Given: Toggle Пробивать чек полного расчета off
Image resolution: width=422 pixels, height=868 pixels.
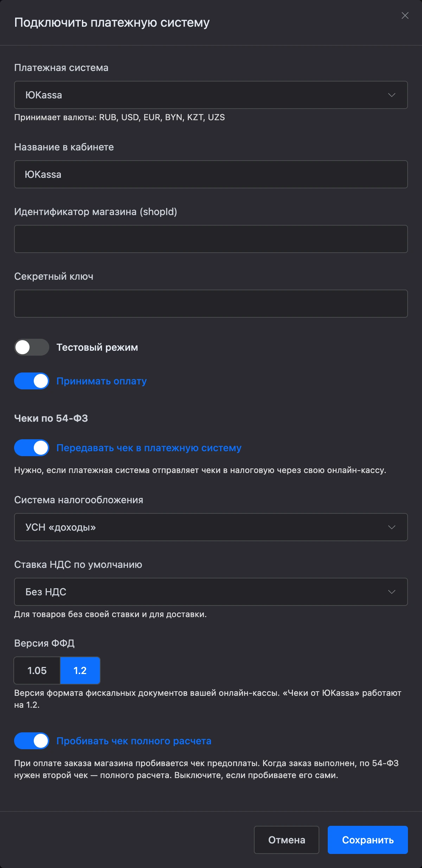Looking at the screenshot, I should coord(32,741).
